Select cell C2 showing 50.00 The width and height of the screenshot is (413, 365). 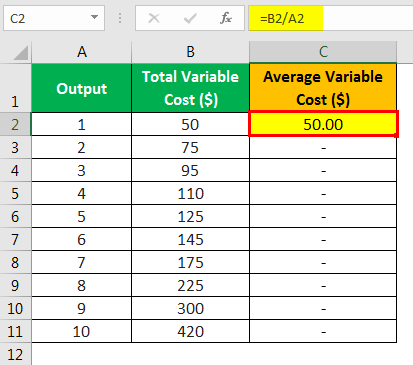[x=323, y=124]
